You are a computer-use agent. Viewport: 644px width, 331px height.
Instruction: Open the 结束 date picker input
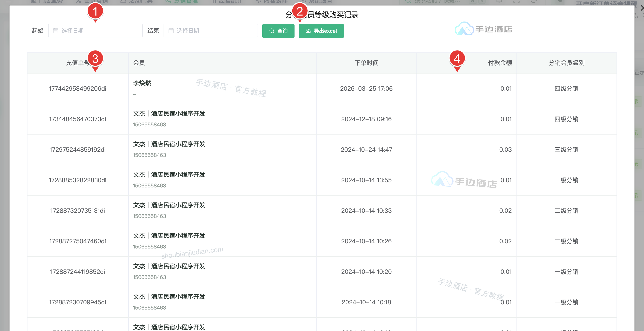(211, 31)
